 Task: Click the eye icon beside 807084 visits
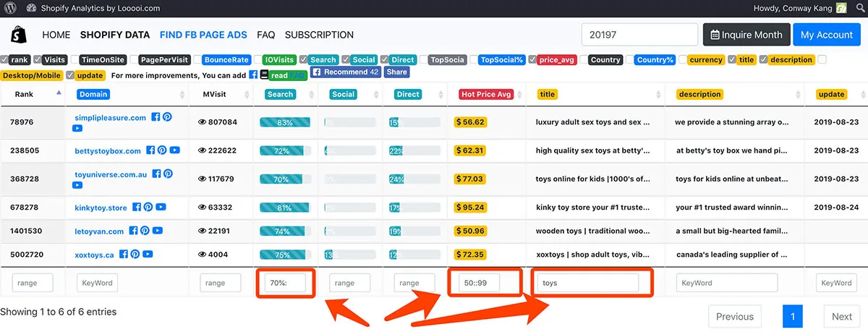coord(203,122)
